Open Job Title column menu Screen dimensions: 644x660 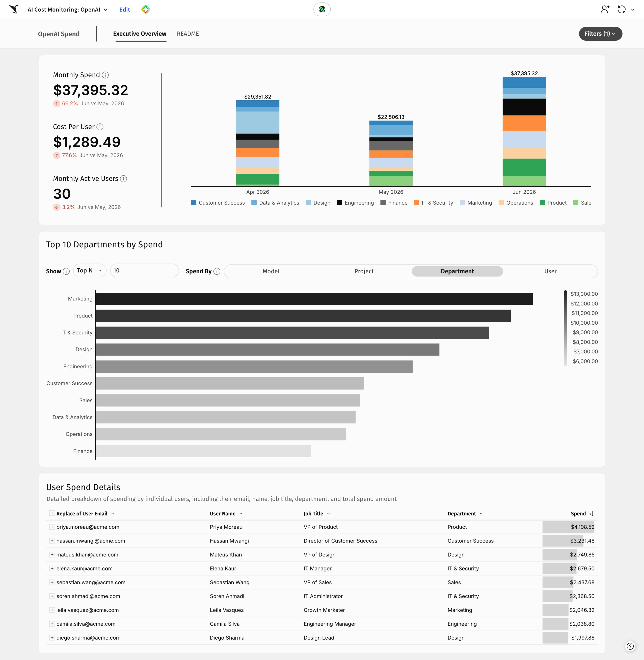328,514
